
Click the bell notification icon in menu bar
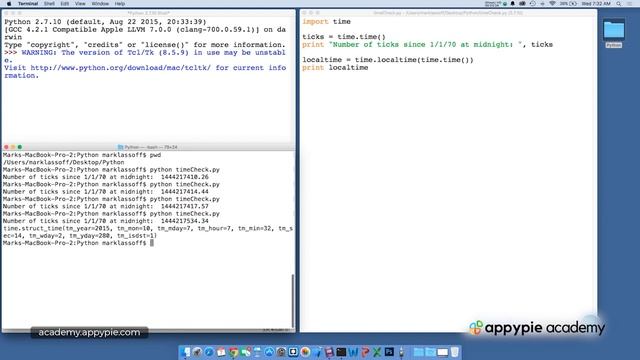point(513,4)
